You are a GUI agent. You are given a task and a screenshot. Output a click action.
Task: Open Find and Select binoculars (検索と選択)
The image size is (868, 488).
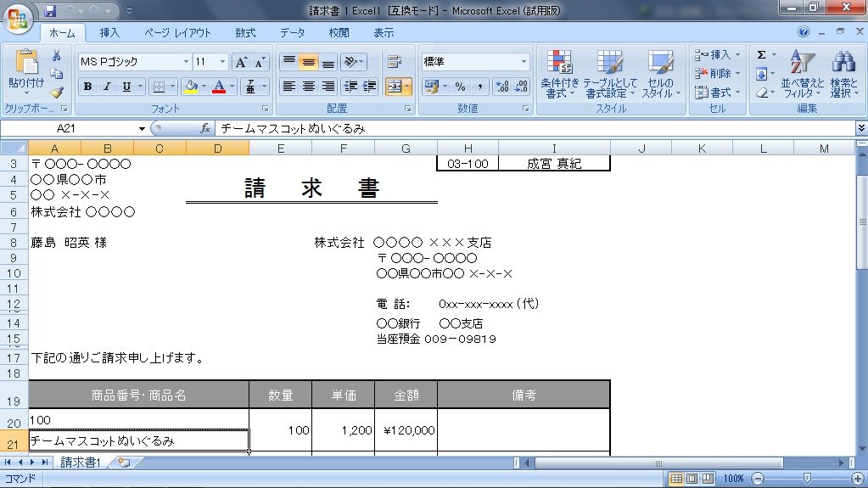(843, 73)
